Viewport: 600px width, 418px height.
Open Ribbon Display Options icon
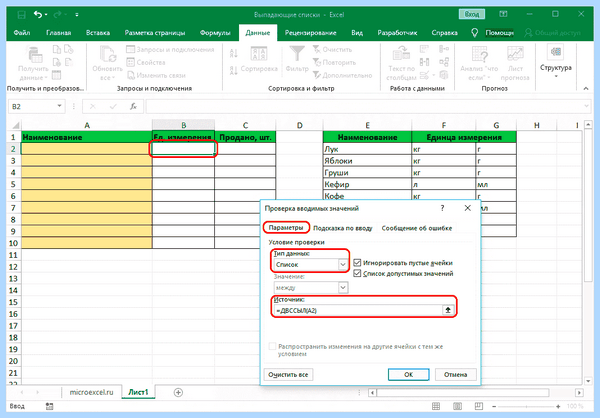pyautogui.click(x=503, y=14)
